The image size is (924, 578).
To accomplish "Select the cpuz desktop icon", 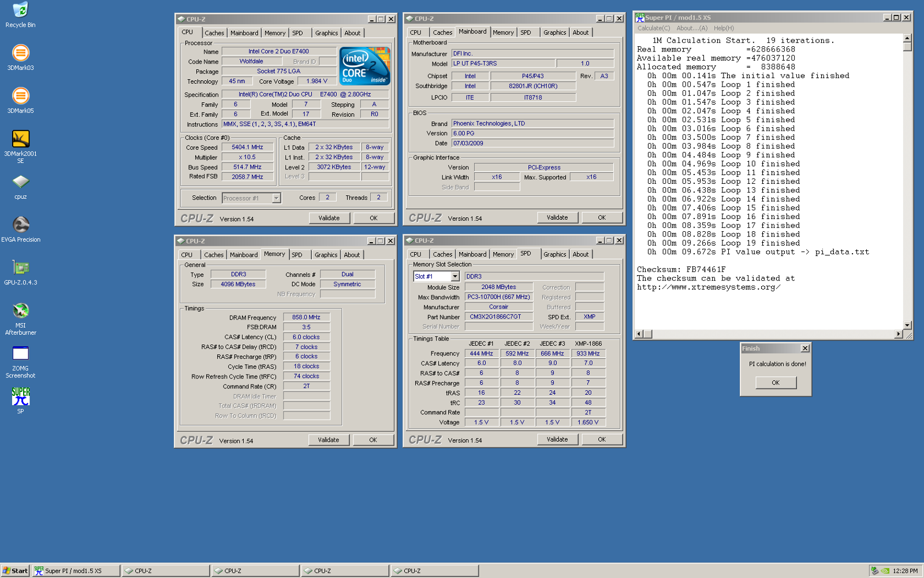I will [x=20, y=187].
